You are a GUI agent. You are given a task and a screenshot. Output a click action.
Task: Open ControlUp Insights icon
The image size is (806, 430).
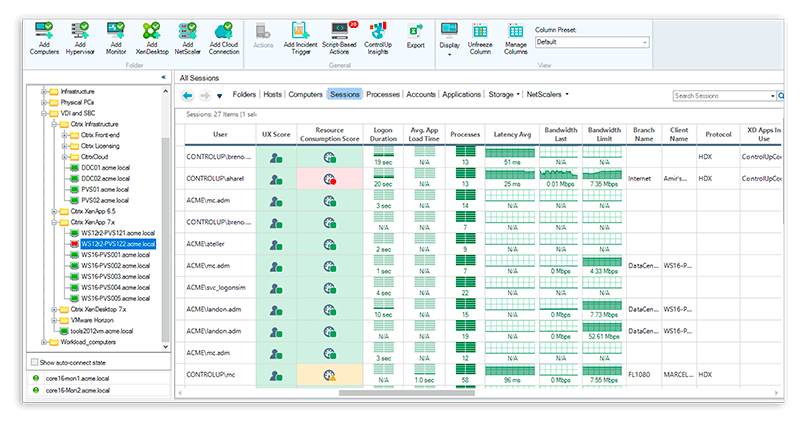378,31
